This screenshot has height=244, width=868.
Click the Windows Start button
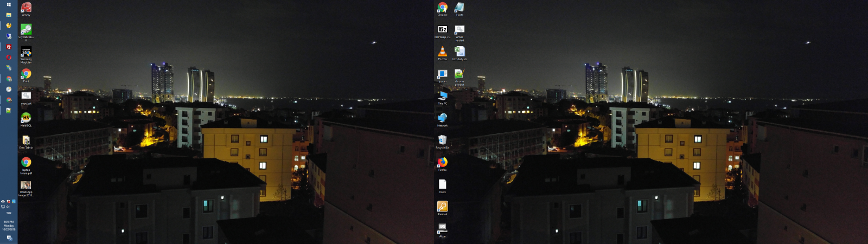(9, 4)
